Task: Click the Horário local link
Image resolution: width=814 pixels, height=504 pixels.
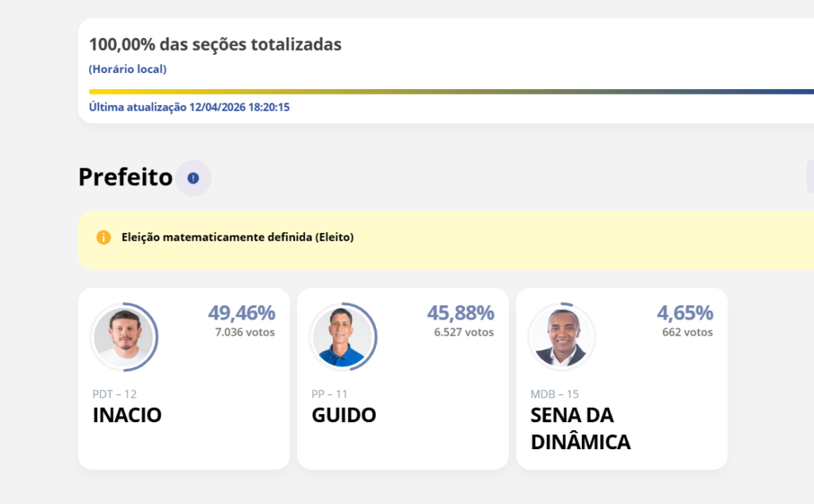Action: (x=127, y=69)
